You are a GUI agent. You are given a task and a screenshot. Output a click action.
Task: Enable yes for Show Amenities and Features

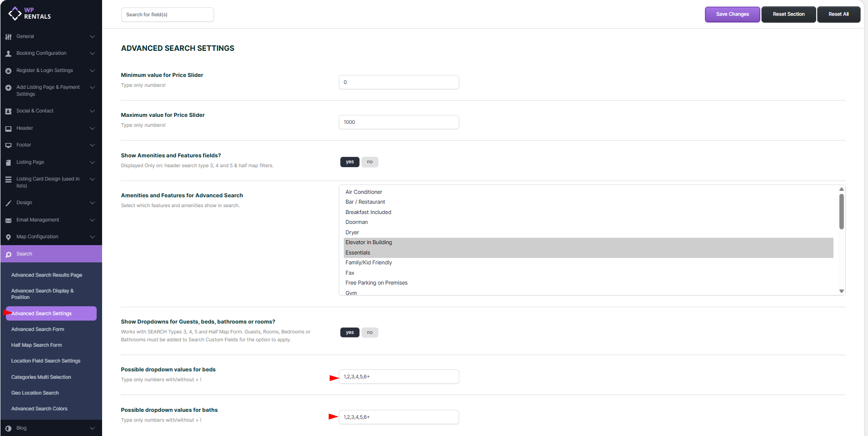point(350,162)
